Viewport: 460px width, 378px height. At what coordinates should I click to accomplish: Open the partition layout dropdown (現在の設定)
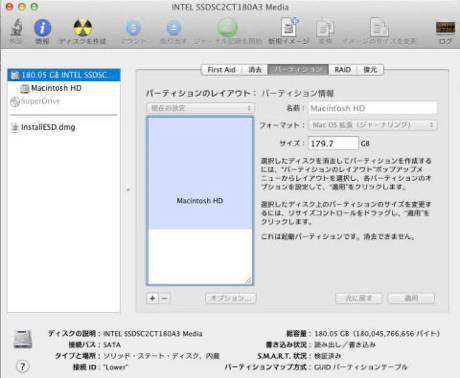tap(200, 108)
